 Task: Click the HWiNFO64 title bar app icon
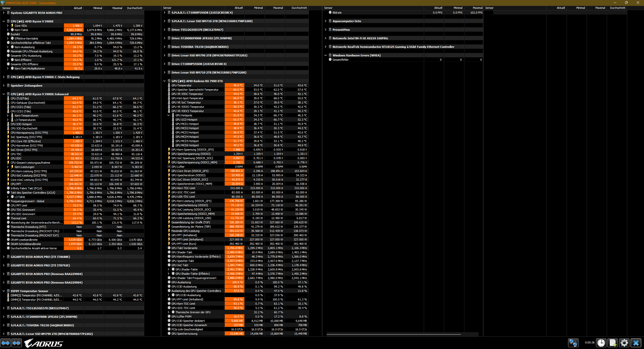click(3, 3)
